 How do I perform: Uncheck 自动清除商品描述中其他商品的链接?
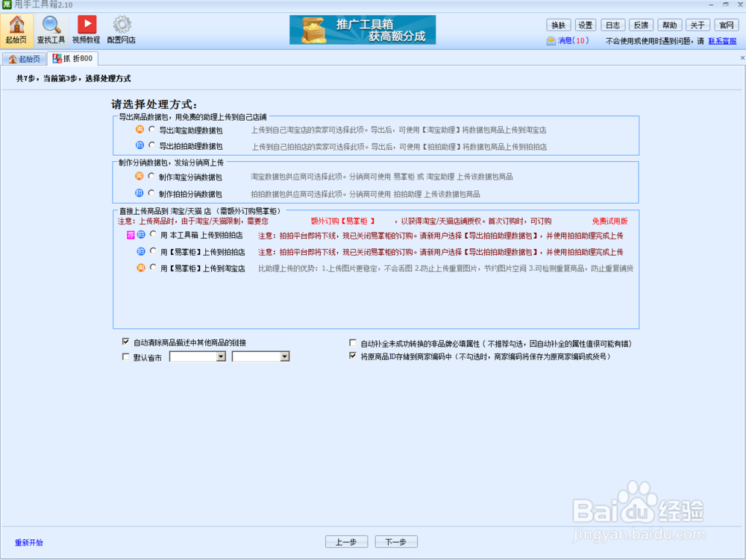click(127, 342)
